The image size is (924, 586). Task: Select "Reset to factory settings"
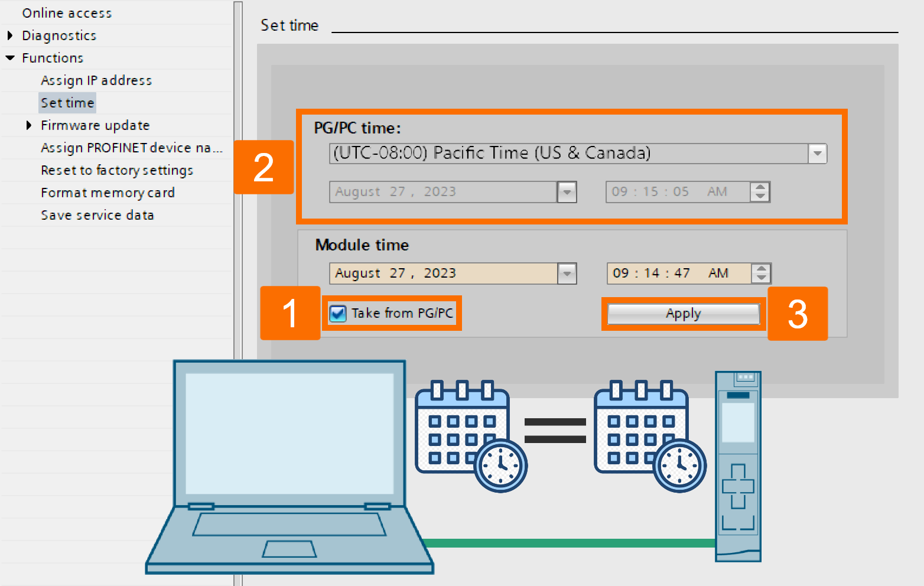tap(116, 170)
